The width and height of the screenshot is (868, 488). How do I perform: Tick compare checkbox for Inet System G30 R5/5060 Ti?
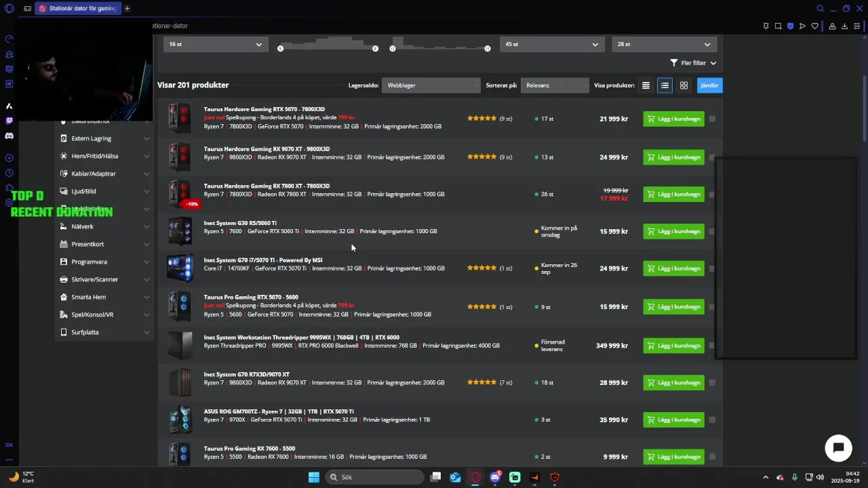pos(712,231)
